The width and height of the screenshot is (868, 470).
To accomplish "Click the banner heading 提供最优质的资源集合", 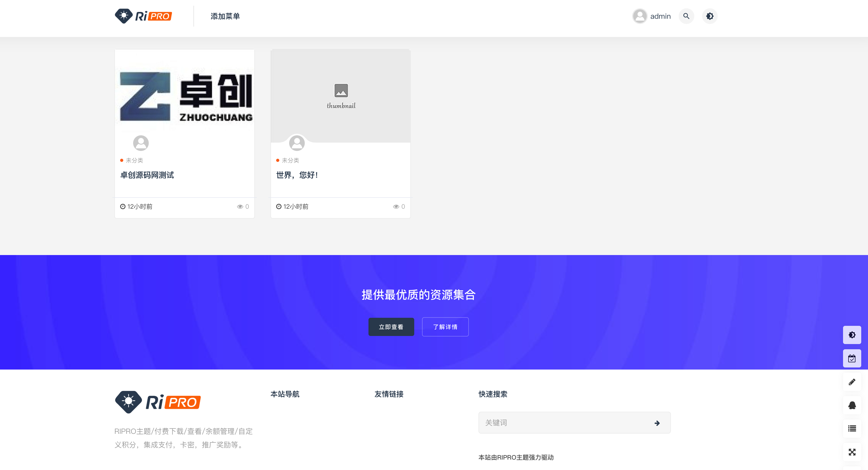I will (418, 295).
